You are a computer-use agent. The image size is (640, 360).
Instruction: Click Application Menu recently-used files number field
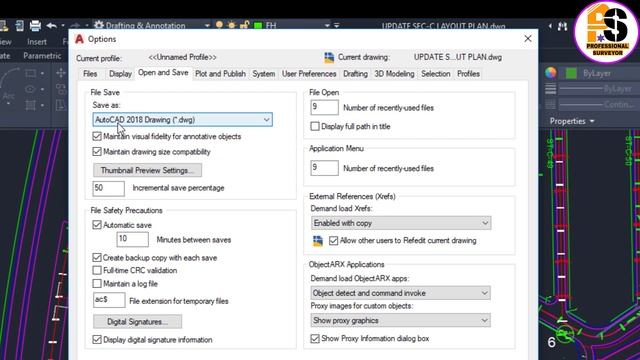pyautogui.click(x=324, y=168)
